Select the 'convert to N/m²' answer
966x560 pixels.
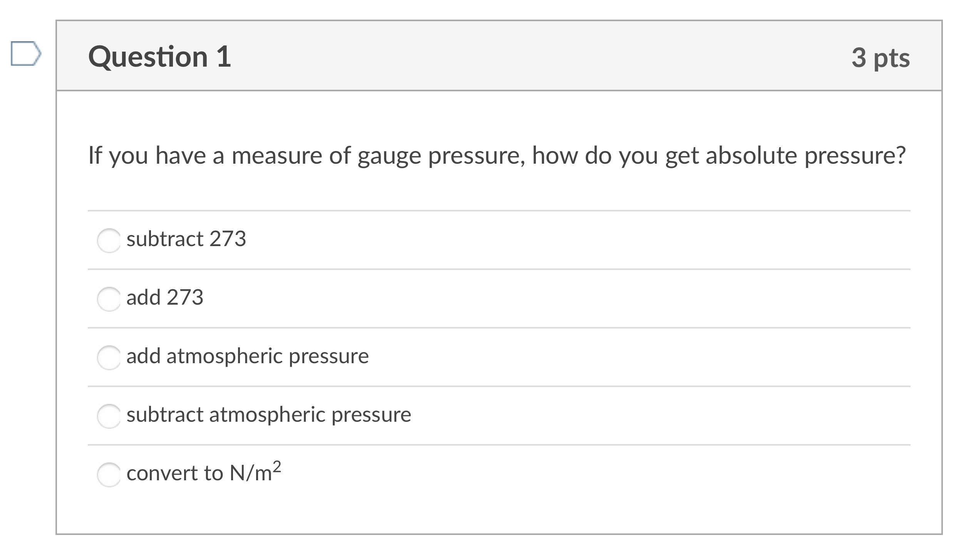pyautogui.click(x=109, y=474)
